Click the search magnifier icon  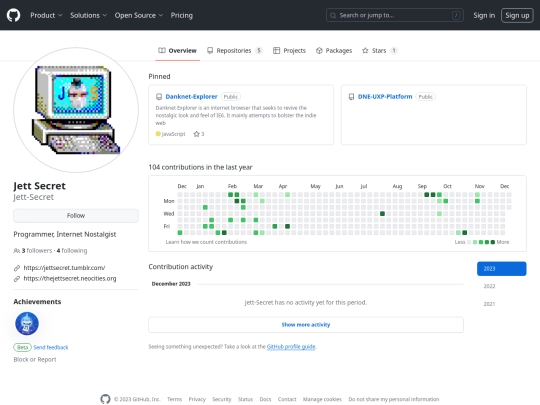(333, 15)
